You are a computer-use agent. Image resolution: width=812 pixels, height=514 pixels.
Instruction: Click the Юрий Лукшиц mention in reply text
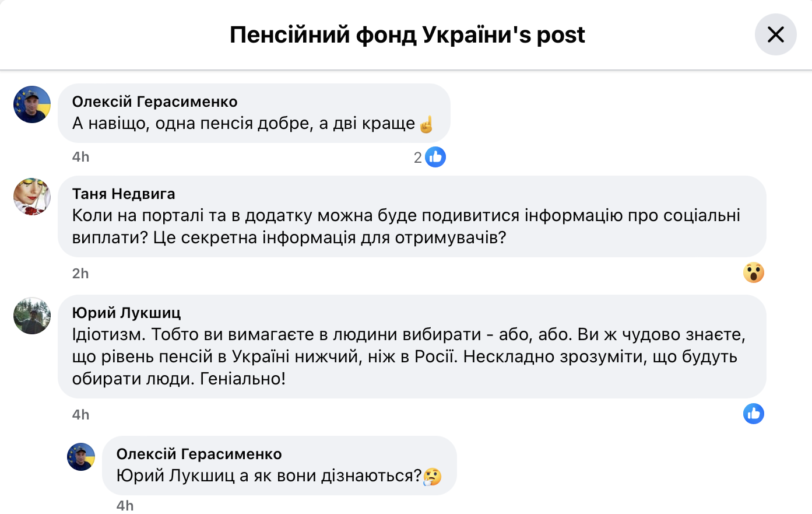click(x=175, y=476)
